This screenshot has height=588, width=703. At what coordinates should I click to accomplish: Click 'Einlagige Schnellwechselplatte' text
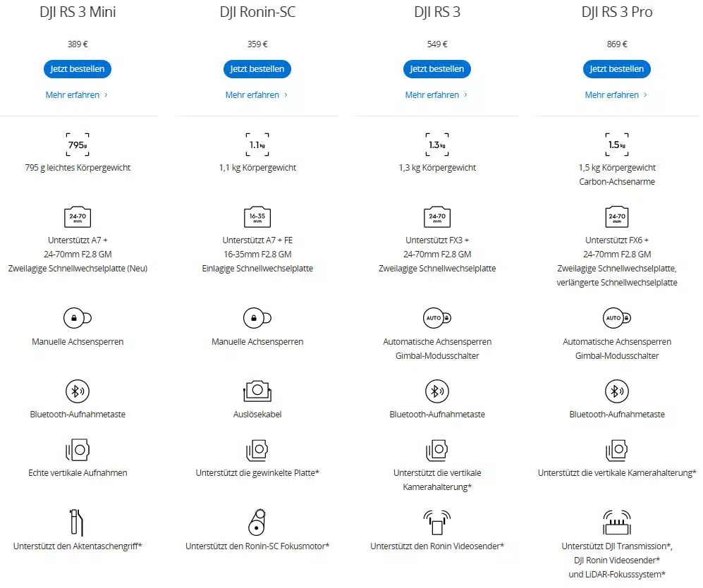point(257,269)
